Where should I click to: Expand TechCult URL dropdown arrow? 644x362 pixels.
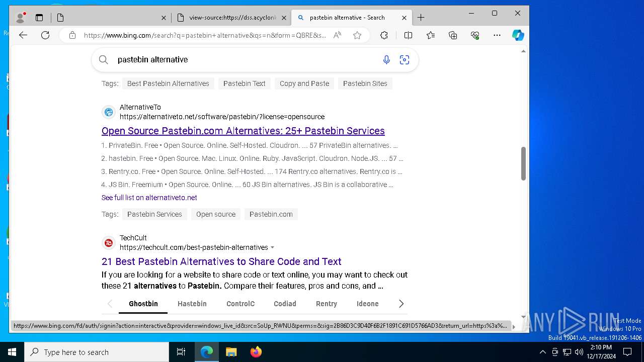coord(273,247)
